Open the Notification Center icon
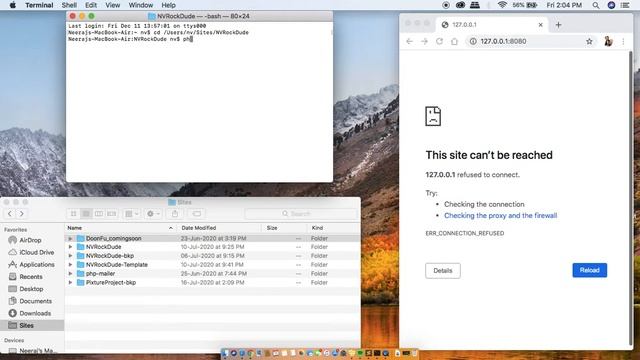The image size is (640, 360). point(625,5)
